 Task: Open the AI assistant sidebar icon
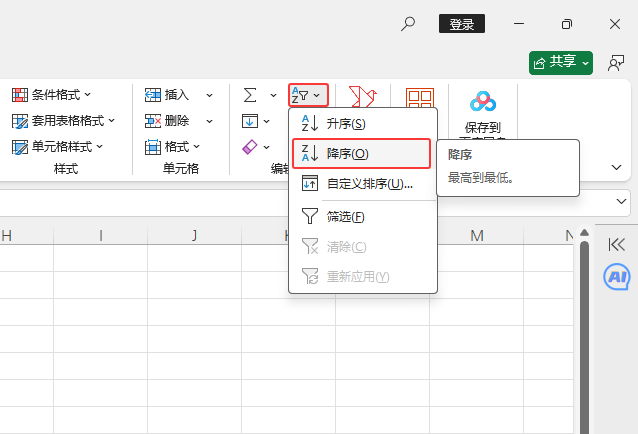pyautogui.click(x=617, y=277)
